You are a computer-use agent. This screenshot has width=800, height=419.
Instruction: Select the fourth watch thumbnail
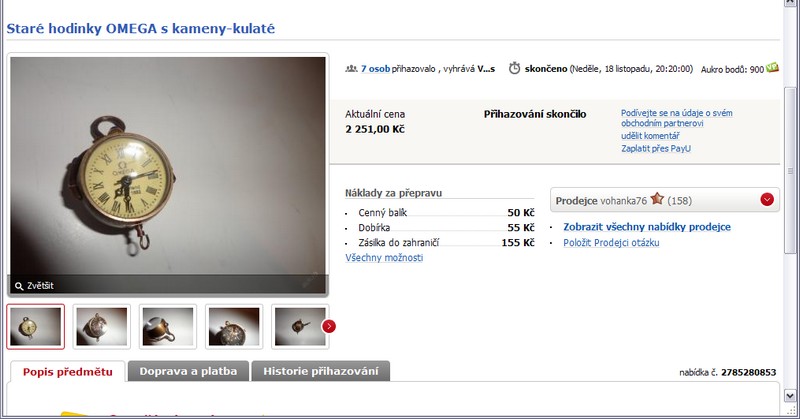click(234, 327)
